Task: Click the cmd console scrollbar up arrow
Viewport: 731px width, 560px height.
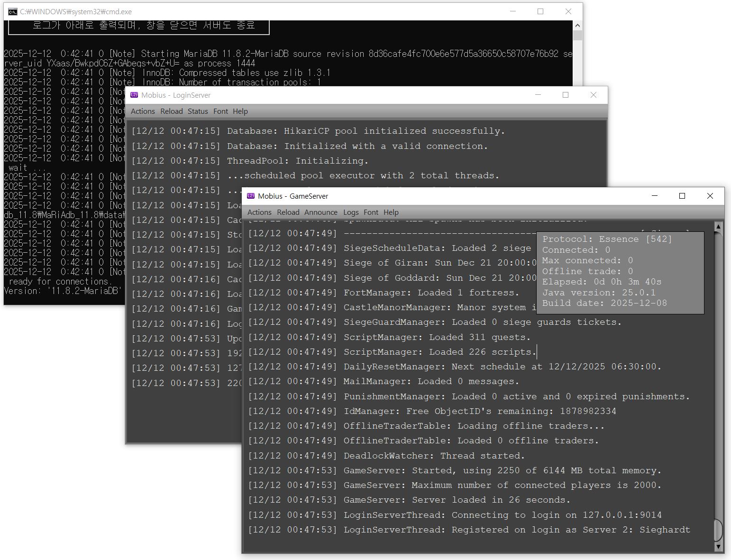Action: pos(577,26)
